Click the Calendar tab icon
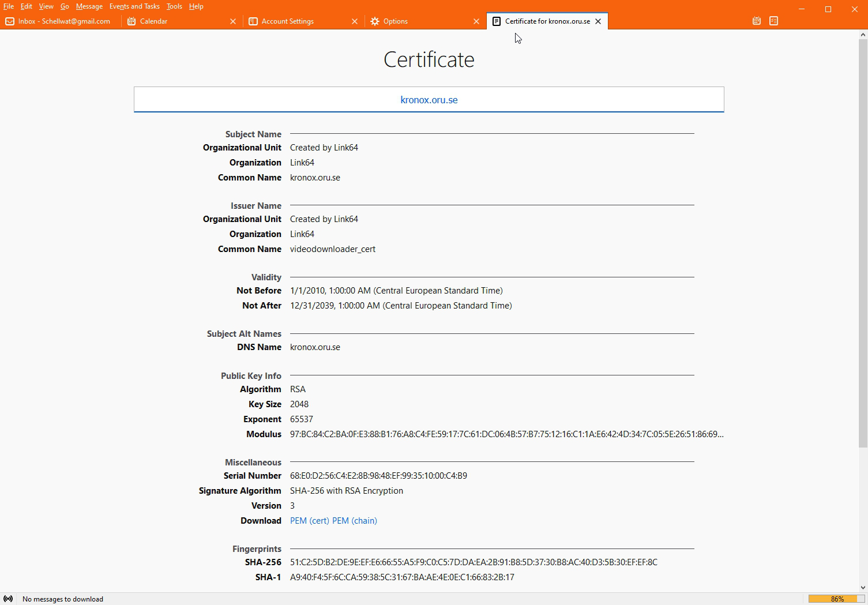 pos(131,21)
